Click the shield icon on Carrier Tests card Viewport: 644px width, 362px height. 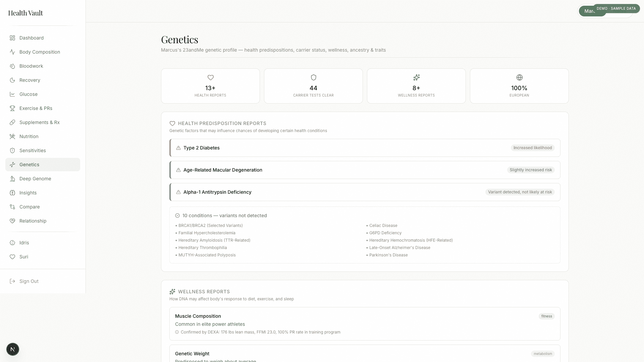313,77
